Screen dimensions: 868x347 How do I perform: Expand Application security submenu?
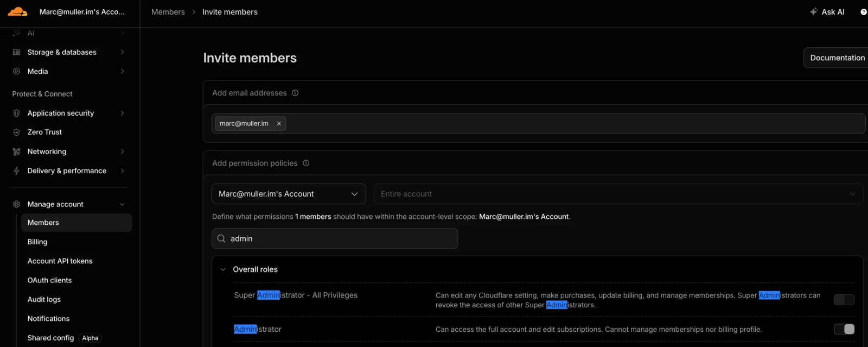coord(122,113)
